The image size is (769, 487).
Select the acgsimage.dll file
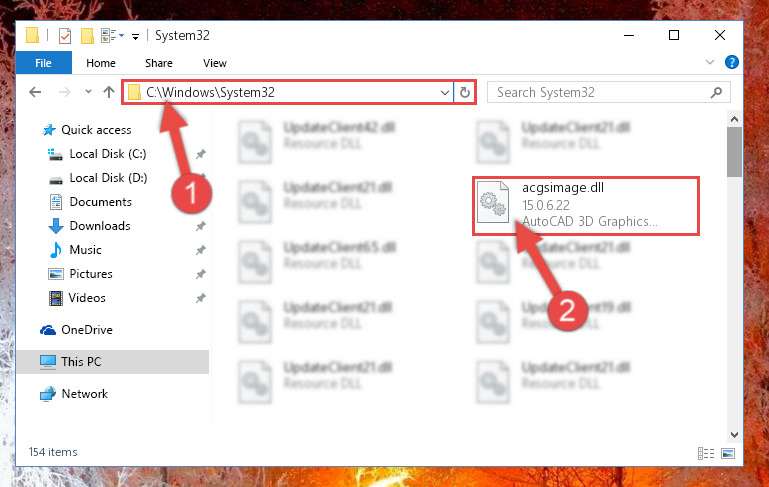[586, 205]
